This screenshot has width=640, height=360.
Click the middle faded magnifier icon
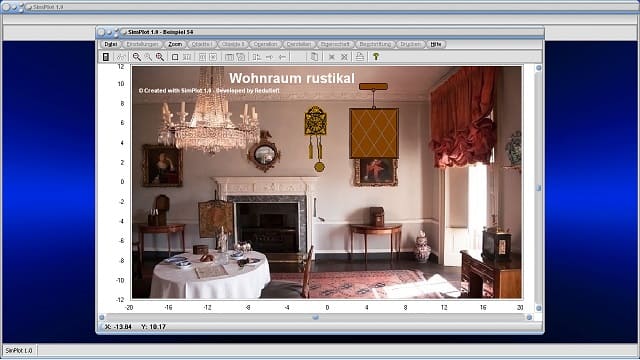click(x=148, y=57)
